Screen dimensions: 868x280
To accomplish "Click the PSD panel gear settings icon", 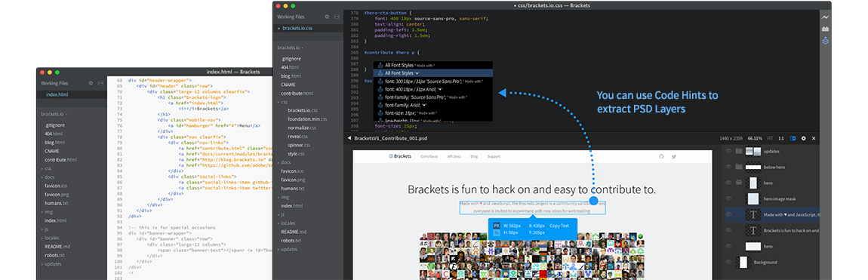I will pyautogui.click(x=804, y=138).
